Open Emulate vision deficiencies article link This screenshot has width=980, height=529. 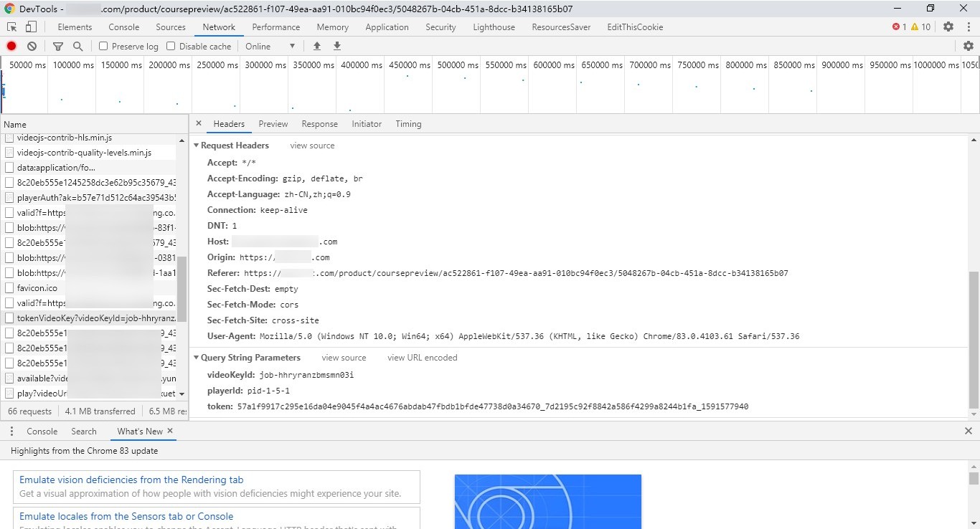click(131, 480)
